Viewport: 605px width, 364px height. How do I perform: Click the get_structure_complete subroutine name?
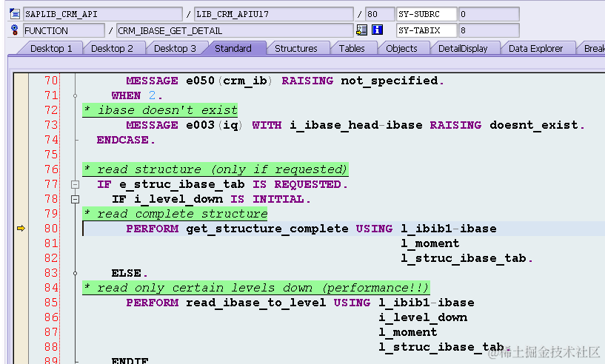267,229
